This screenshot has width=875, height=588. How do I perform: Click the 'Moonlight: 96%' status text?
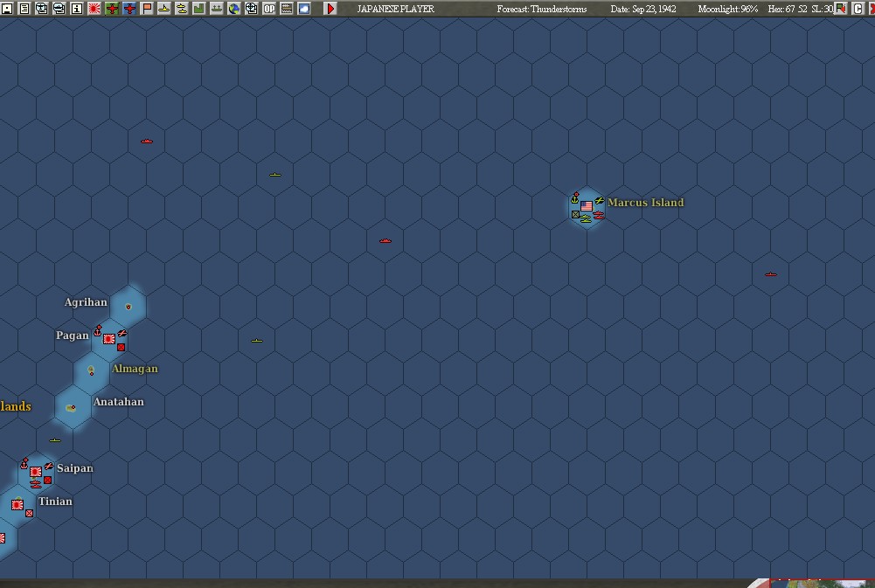727,9
